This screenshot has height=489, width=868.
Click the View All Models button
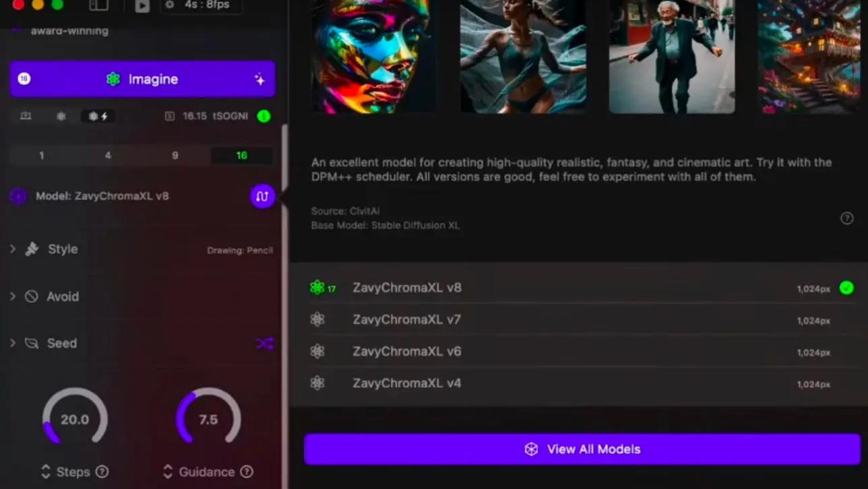pyautogui.click(x=582, y=449)
